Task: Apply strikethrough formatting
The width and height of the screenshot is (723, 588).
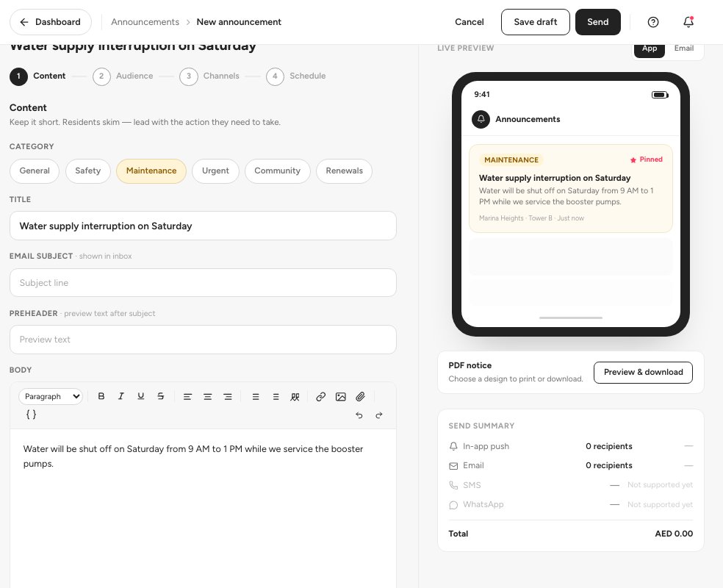Action: (x=160, y=396)
